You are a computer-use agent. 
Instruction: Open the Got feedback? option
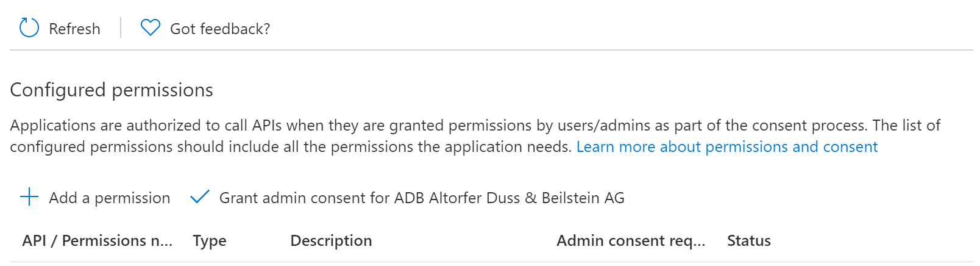220,29
